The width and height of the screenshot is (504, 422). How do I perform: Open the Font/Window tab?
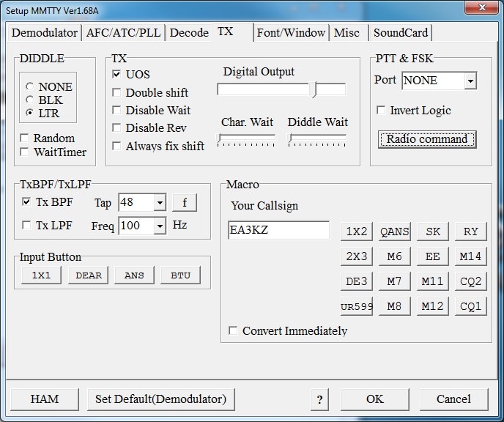click(292, 33)
